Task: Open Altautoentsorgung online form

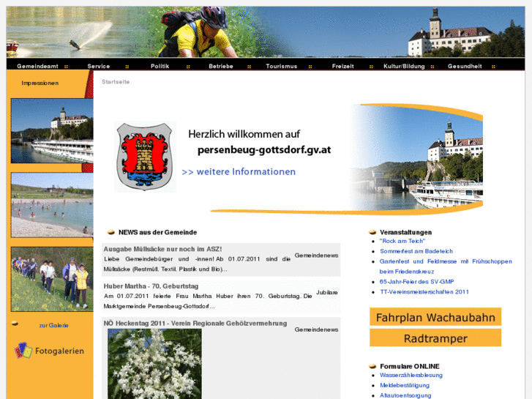Action: point(405,395)
